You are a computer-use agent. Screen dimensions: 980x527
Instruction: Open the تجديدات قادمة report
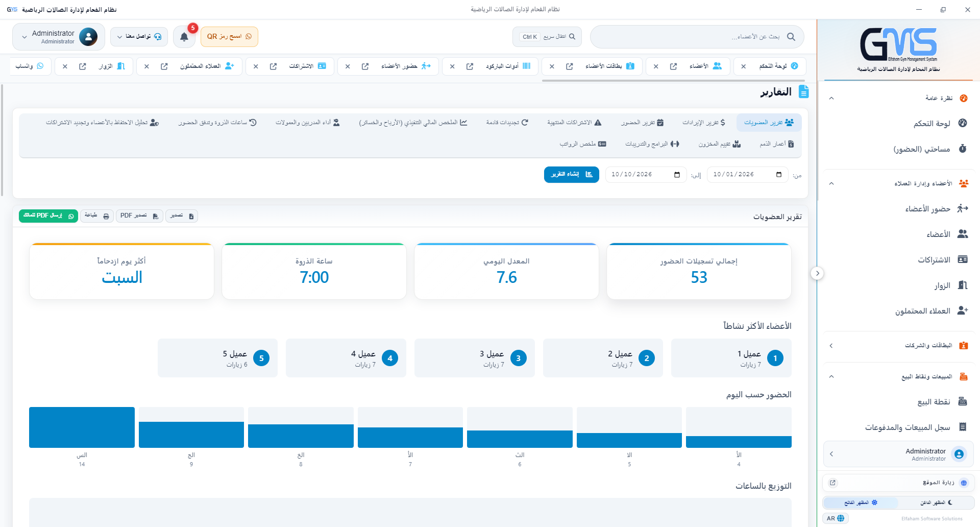(507, 123)
